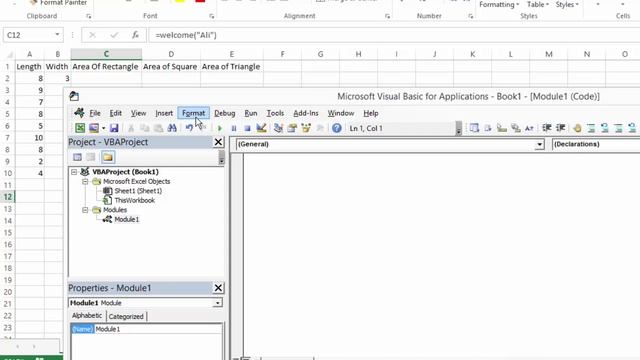Screen dimensions: 640x360
Task: Open the File menu in VBA editor
Action: tap(95, 113)
